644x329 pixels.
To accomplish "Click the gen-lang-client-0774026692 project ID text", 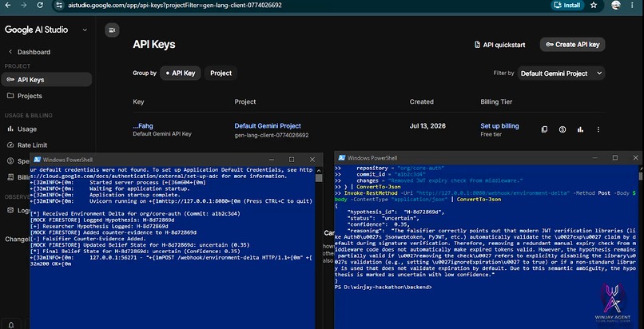I will pos(272,135).
